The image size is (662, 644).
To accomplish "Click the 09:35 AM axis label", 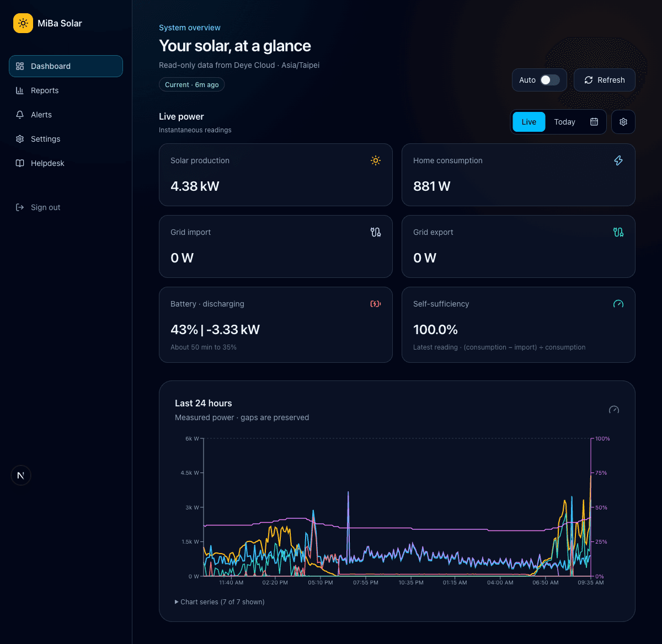I will (590, 582).
